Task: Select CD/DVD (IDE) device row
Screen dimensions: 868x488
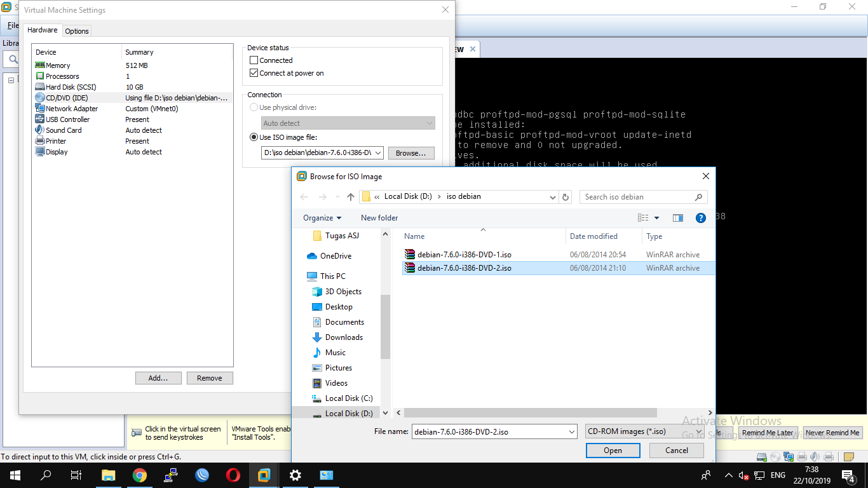Action: (132, 98)
